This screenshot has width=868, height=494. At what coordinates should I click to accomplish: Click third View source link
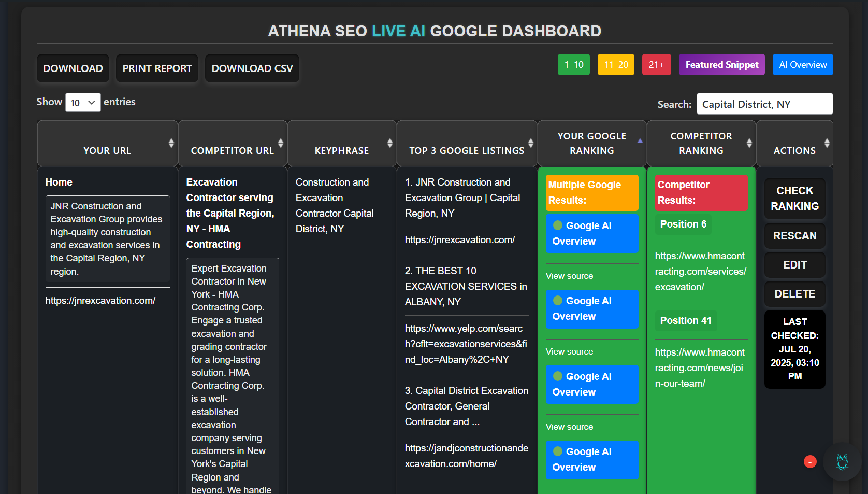coord(569,427)
